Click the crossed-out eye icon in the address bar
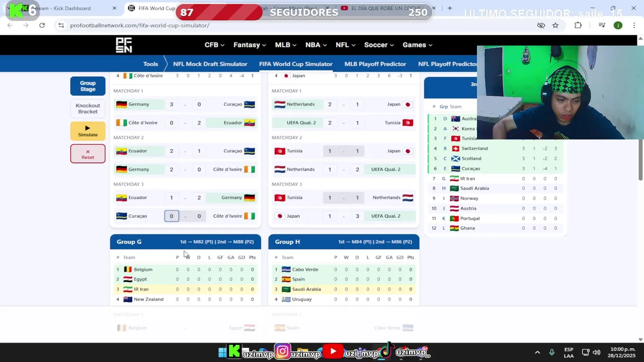Viewport: 644px width, 362px height. click(x=541, y=25)
